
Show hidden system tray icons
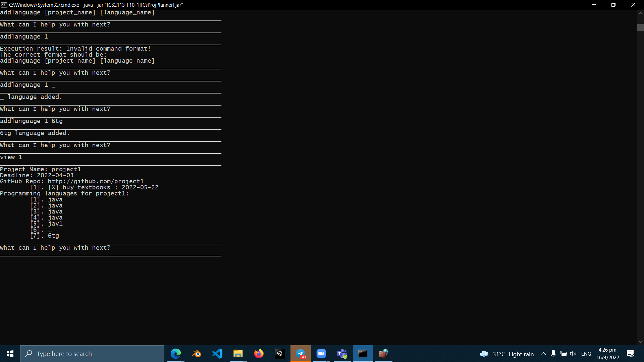(x=543, y=354)
